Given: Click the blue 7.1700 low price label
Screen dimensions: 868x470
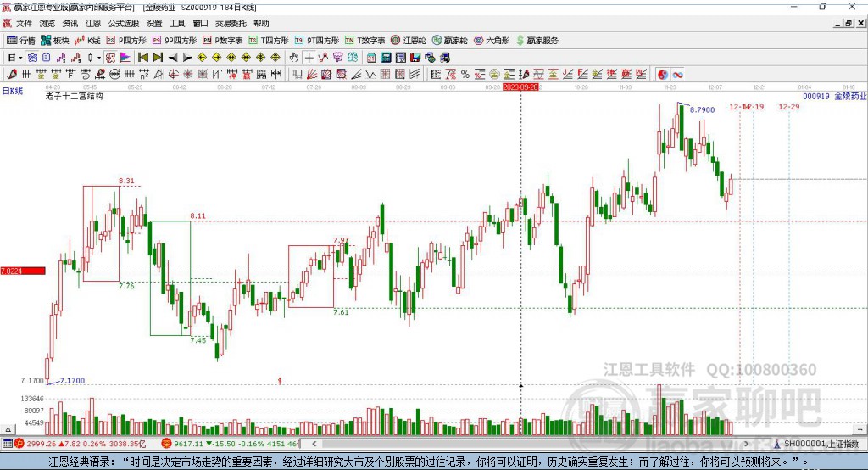Looking at the screenshot, I should click(x=73, y=381).
